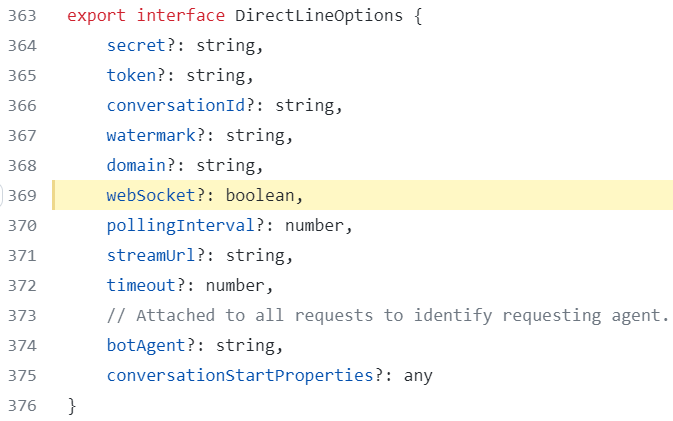Click the export keyword

point(97,16)
